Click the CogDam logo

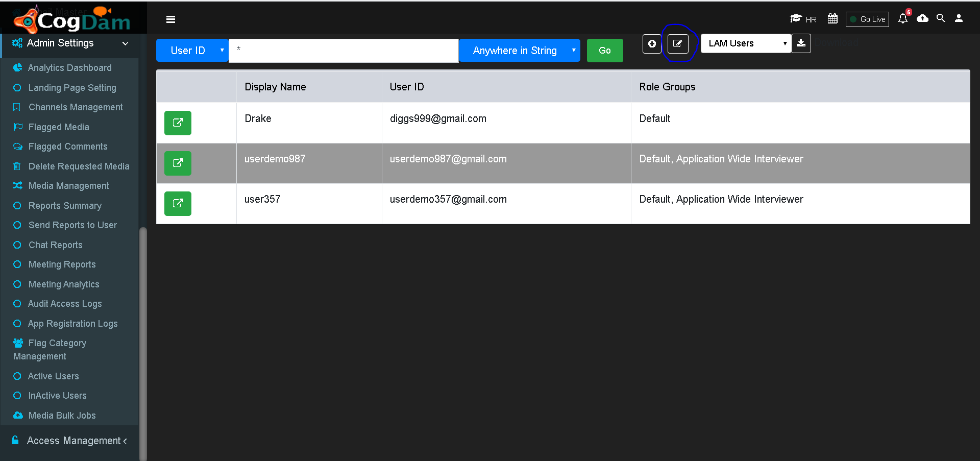(x=72, y=19)
